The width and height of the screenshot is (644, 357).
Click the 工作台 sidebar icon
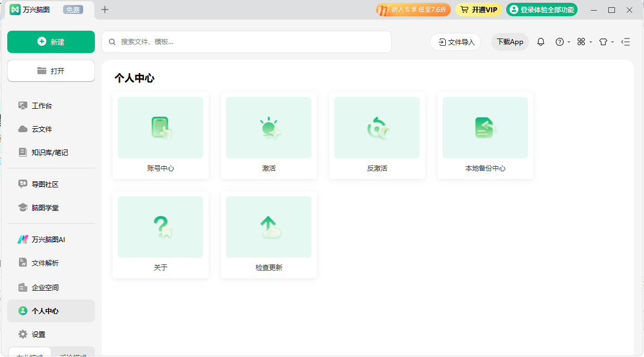[x=22, y=105]
